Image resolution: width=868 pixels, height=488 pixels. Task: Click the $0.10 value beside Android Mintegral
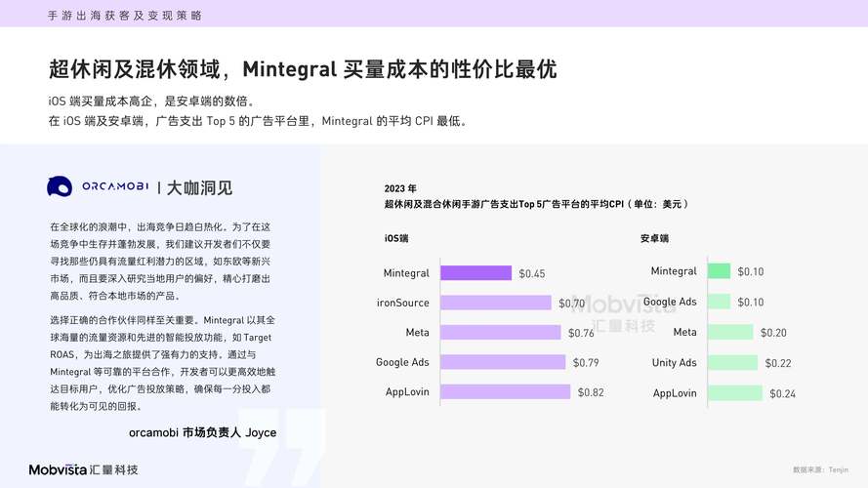pyautogui.click(x=751, y=271)
